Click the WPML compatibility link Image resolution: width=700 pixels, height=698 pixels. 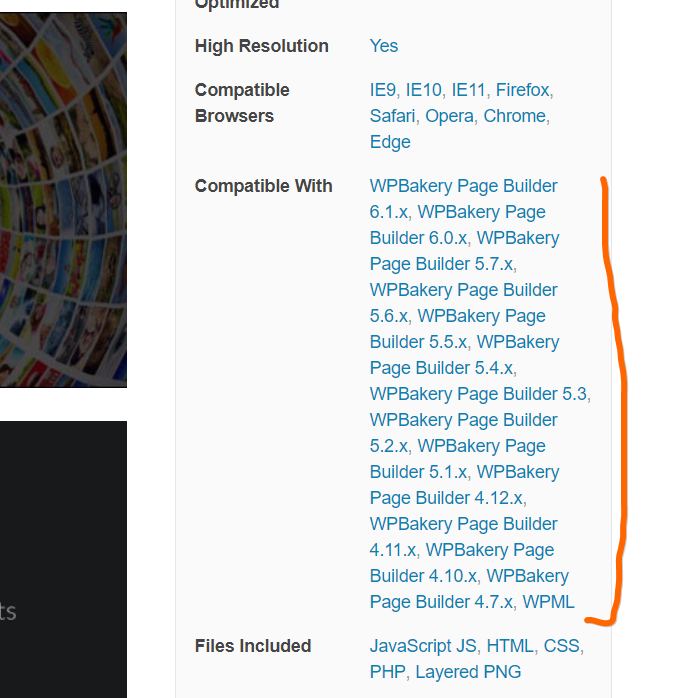[548, 602]
